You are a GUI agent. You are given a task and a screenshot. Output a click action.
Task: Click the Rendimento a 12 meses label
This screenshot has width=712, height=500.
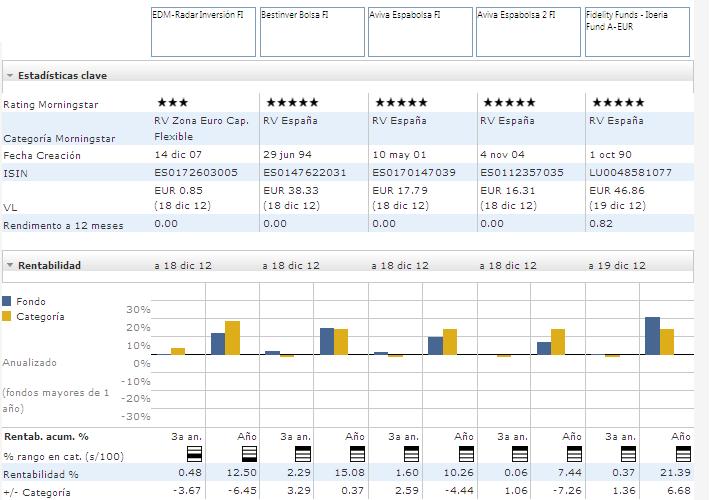[63, 226]
